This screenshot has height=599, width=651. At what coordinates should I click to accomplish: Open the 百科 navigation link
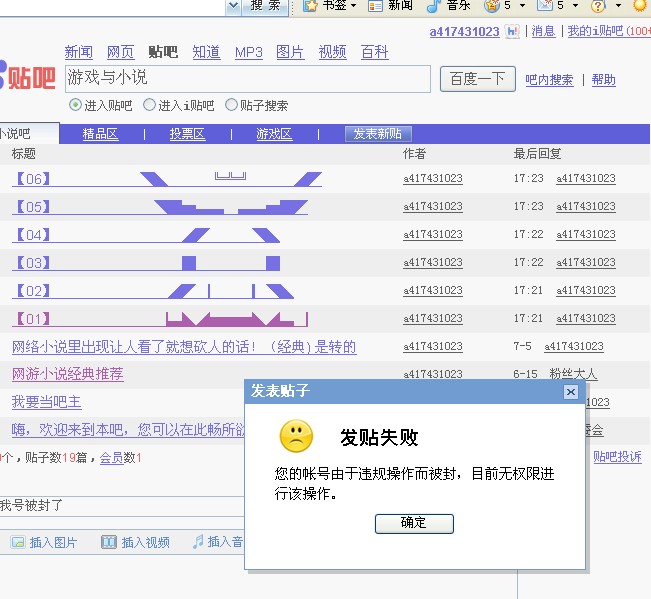374,52
